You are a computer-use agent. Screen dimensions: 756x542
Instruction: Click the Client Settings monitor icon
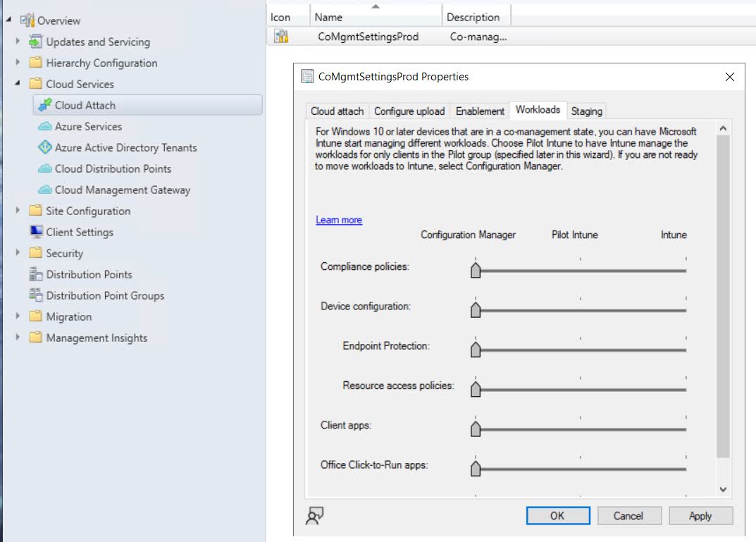tap(36, 232)
